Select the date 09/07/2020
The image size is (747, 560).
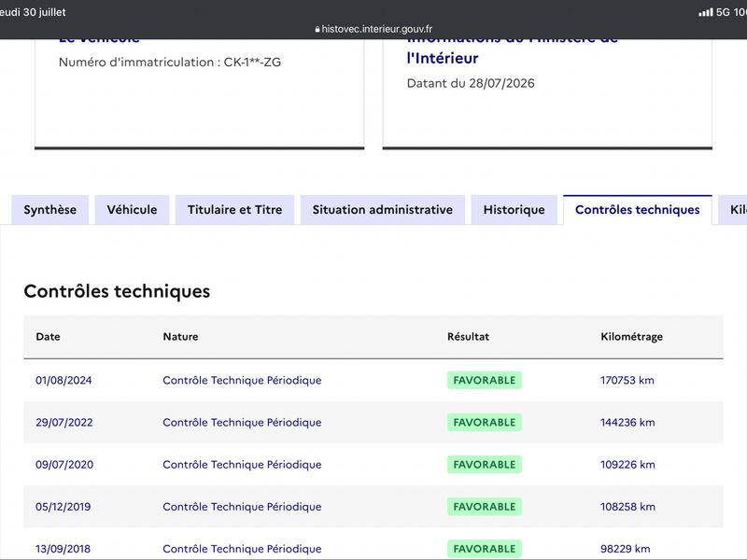coord(64,464)
